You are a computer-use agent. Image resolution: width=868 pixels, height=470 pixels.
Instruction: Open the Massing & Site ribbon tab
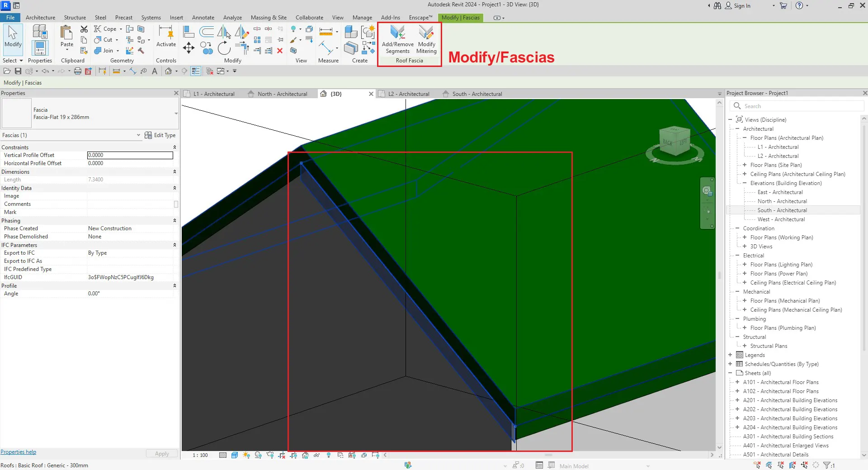coord(269,18)
